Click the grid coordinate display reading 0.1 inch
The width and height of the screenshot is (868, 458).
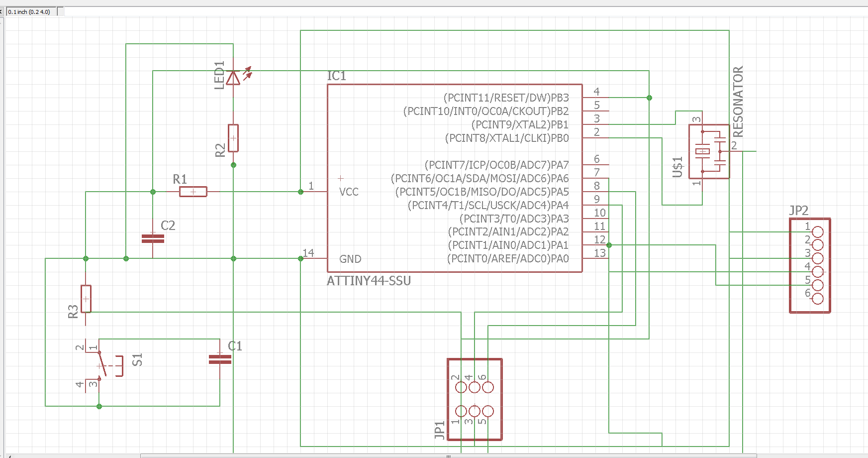point(32,11)
